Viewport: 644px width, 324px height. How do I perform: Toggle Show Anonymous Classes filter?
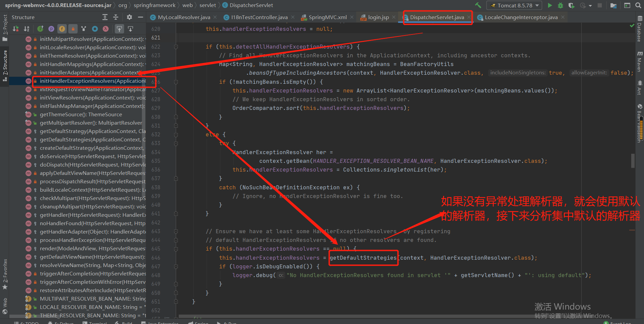84,29
